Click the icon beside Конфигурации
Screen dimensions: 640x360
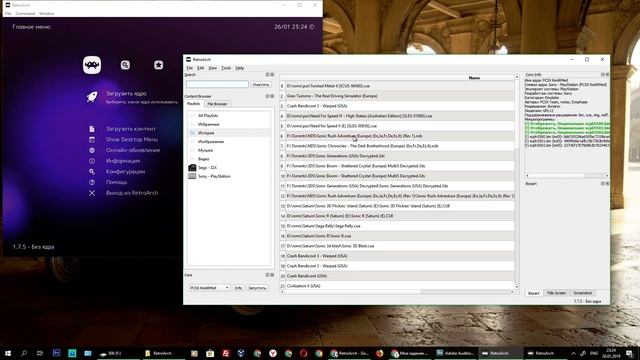92,171
